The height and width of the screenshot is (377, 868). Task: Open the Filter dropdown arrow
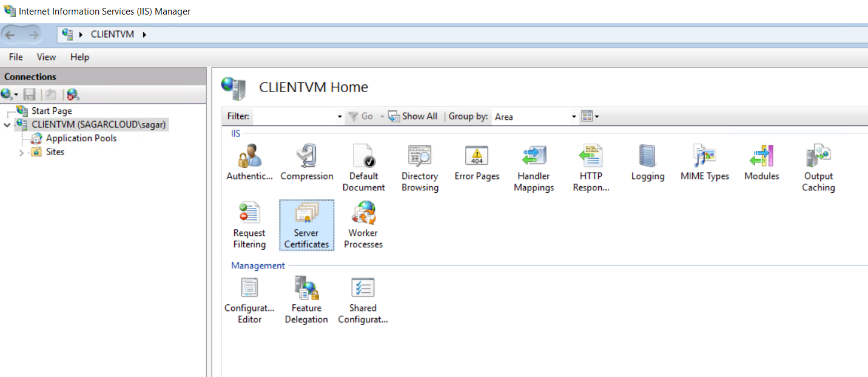(340, 116)
